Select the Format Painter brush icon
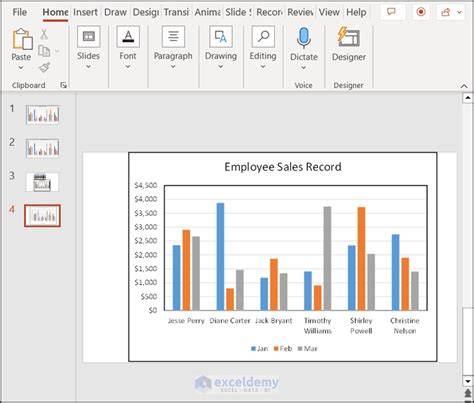Image resolution: width=474 pixels, height=403 pixels. coord(44,68)
